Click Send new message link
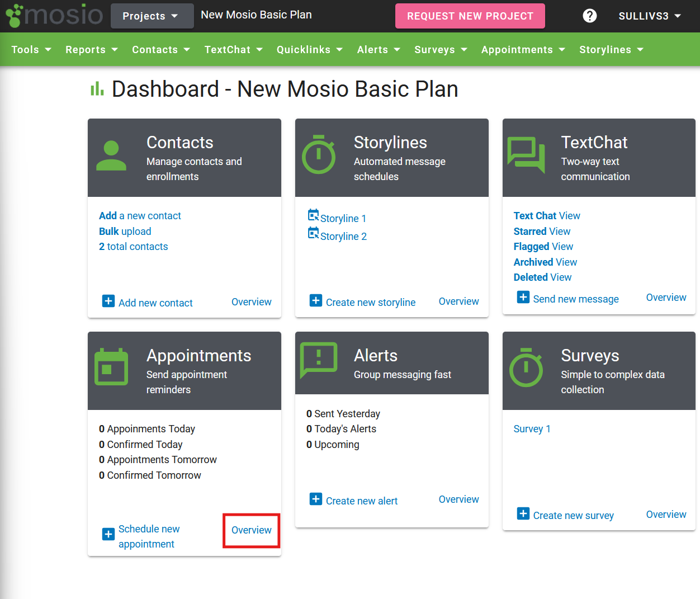 (x=576, y=299)
